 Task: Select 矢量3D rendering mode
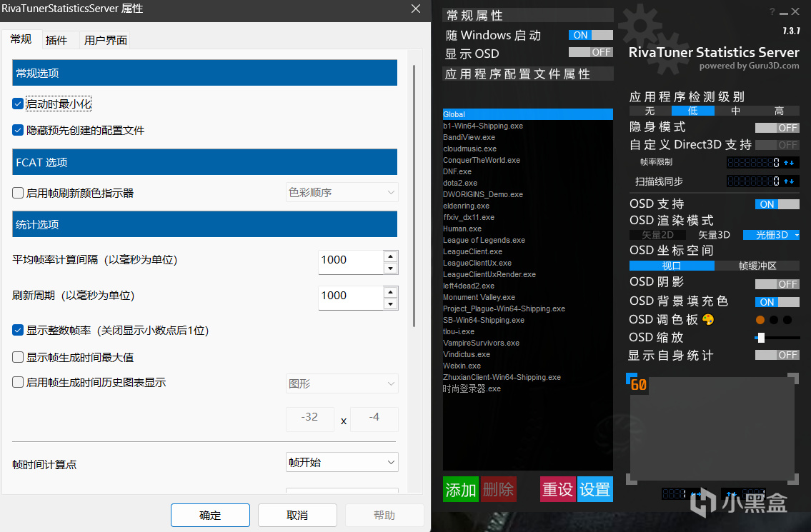click(x=715, y=235)
